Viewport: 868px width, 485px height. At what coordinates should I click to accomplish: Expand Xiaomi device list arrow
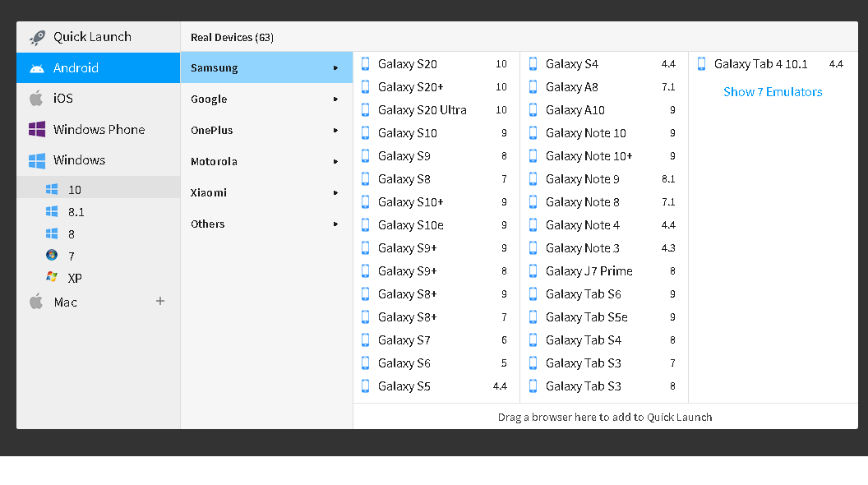335,192
